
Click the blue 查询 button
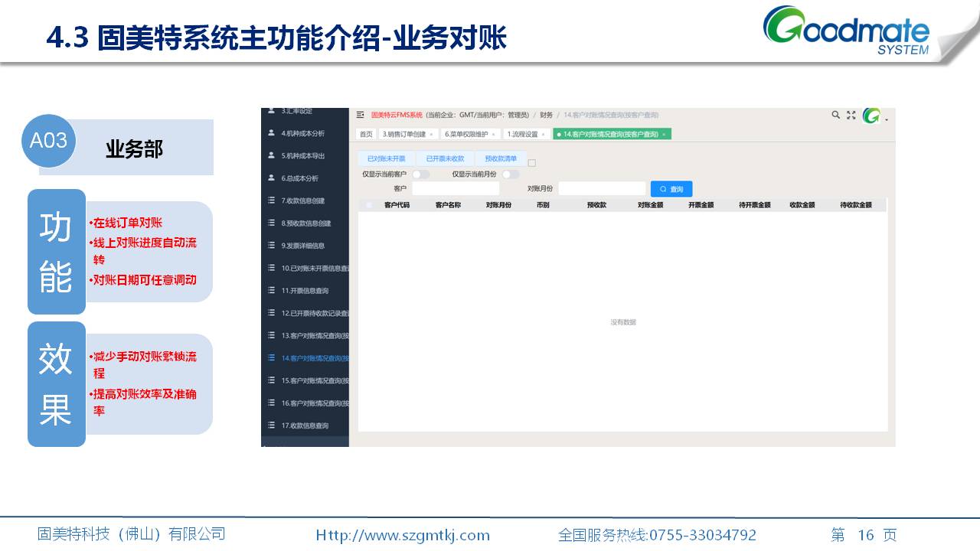671,189
